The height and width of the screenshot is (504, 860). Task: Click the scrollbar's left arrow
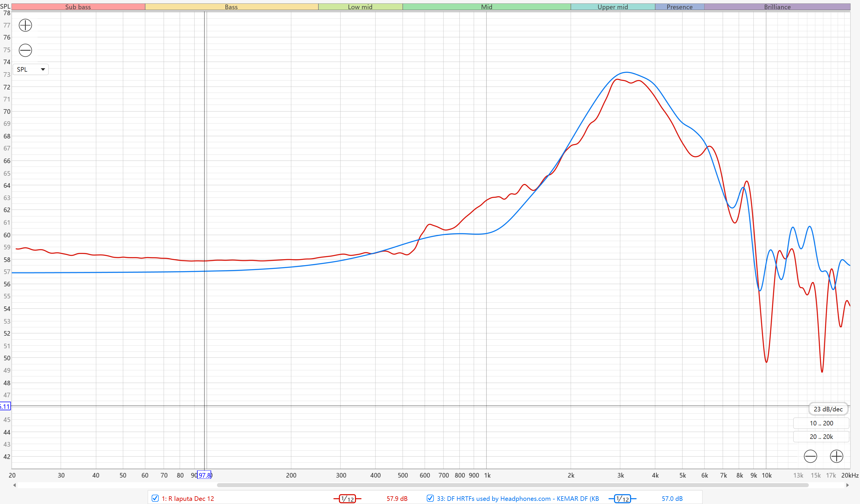[14, 485]
